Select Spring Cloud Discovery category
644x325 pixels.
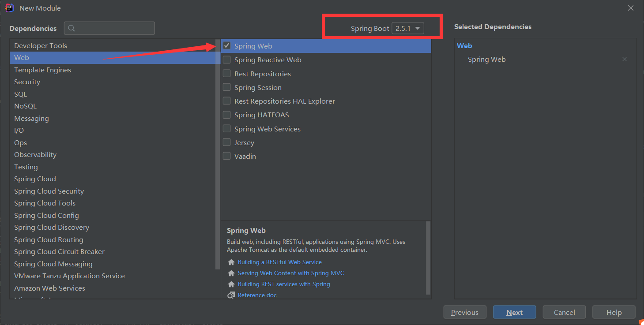112,228
